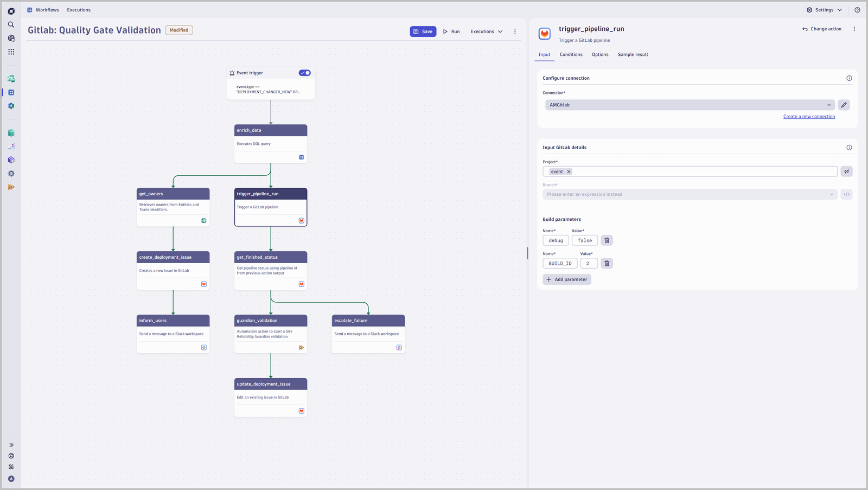
Task: Edit the BUILD_ID value field containing 2
Action: (589, 263)
